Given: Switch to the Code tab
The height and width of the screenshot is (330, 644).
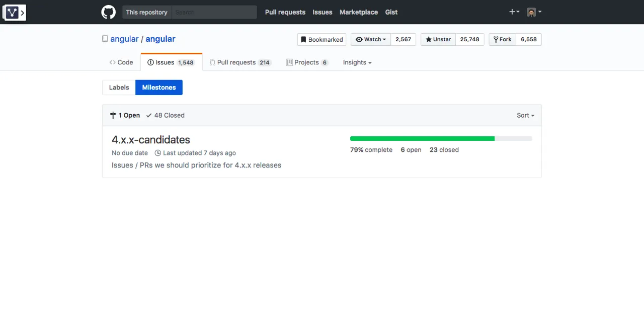Looking at the screenshot, I should 121,62.
